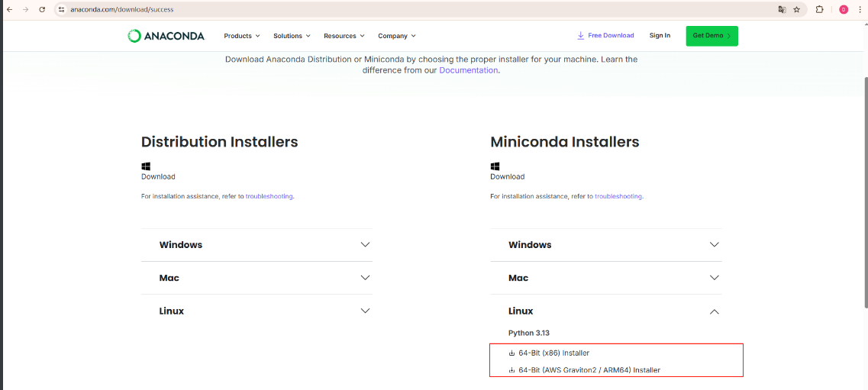Click Sign In in the header
Viewport: 868px width, 390px height.
click(660, 35)
